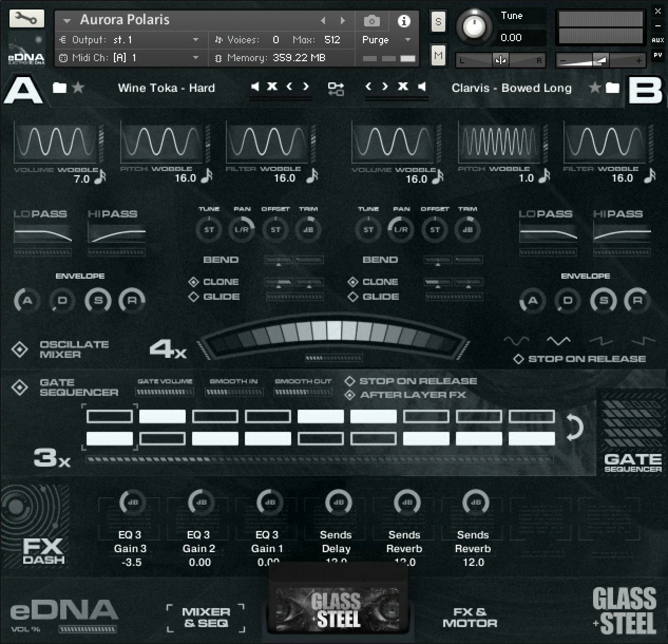The height and width of the screenshot is (644, 668).
Task: Open layer B folder browser
Action: pyautogui.click(x=613, y=87)
